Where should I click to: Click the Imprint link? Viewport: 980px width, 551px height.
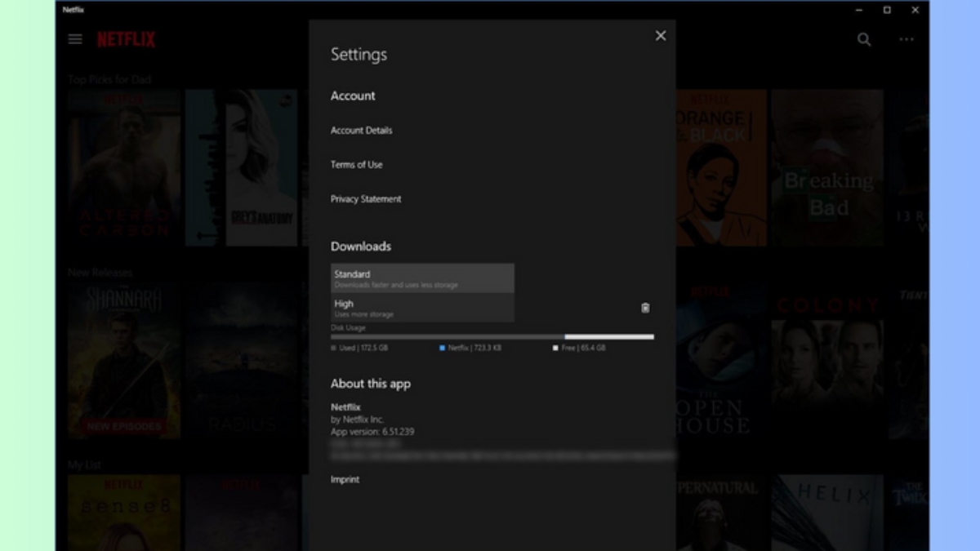pos(345,479)
